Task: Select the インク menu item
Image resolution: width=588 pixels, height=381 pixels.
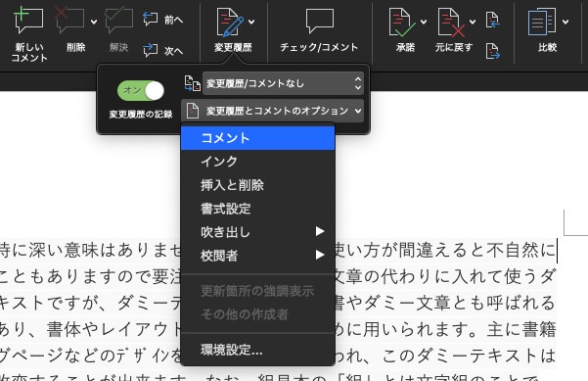Action: pyautogui.click(x=257, y=162)
